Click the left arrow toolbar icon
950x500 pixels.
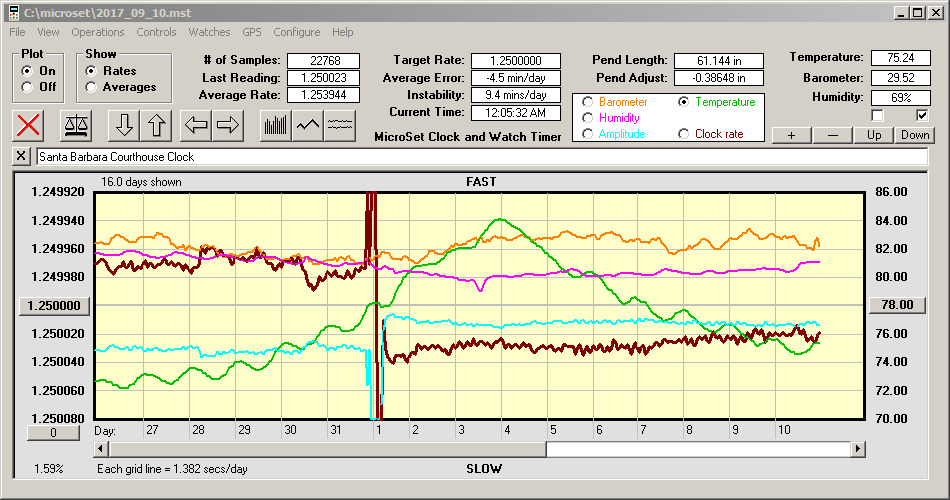(x=197, y=125)
